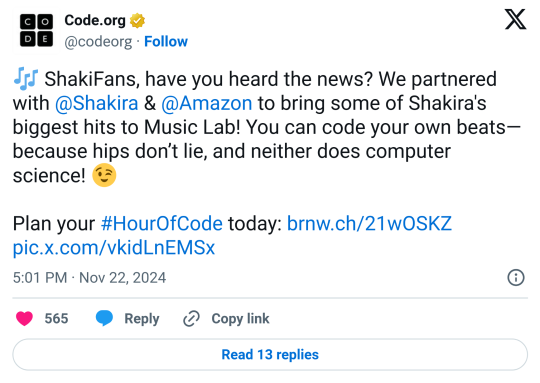
Task: Click the Reply text label
Action: (x=142, y=319)
